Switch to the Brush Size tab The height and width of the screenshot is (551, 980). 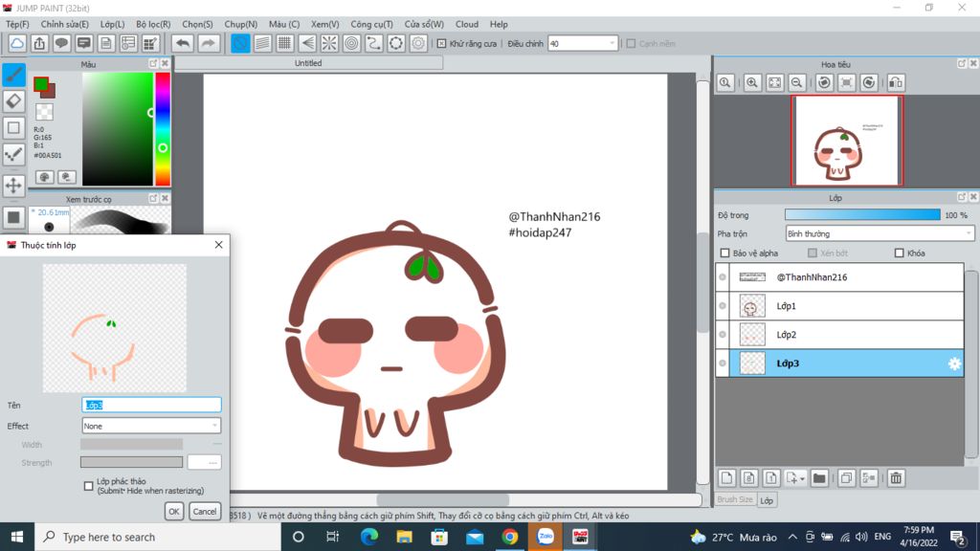(x=735, y=499)
